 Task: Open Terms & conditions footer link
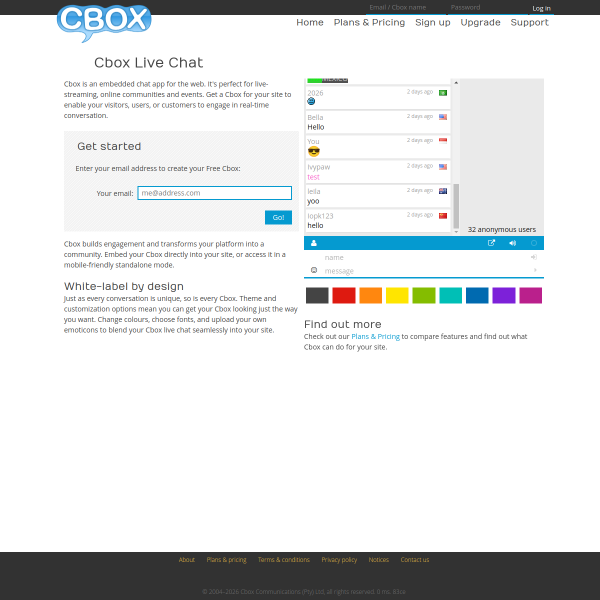pos(284,559)
